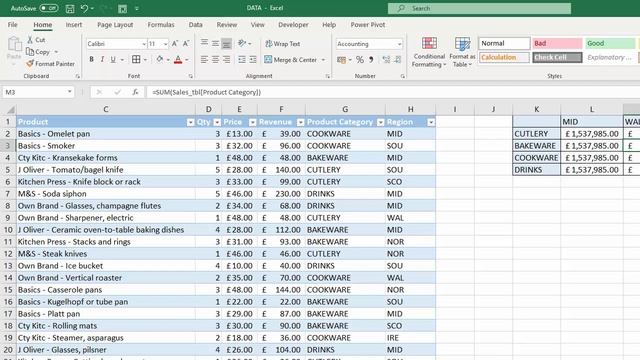640x360 pixels.
Task: Click the Increase Indent icon
Action: [253, 60]
